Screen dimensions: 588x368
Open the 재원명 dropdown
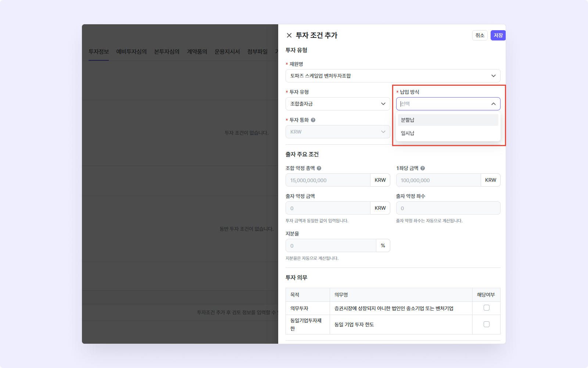point(393,76)
